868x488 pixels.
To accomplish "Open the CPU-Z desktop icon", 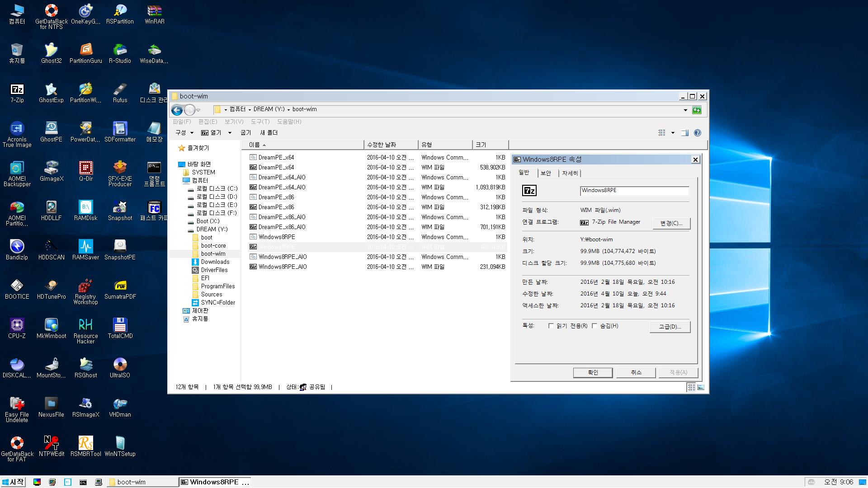I will 17,328.
